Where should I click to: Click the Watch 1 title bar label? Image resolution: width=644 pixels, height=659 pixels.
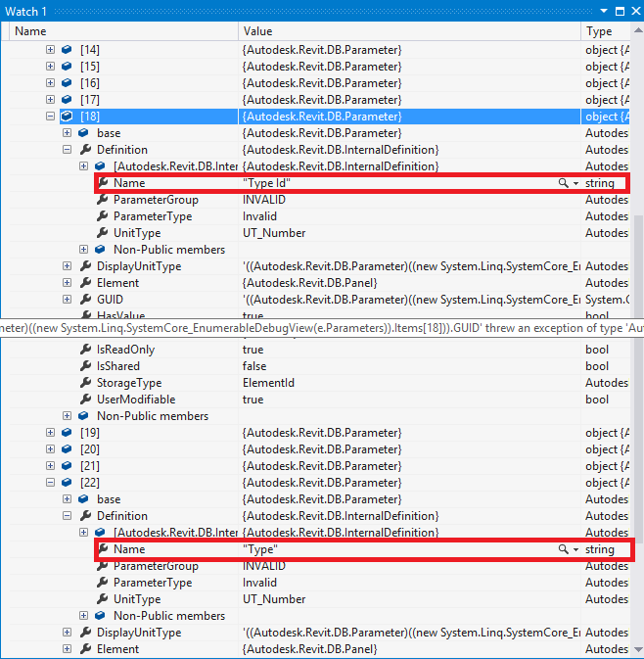click(25, 12)
